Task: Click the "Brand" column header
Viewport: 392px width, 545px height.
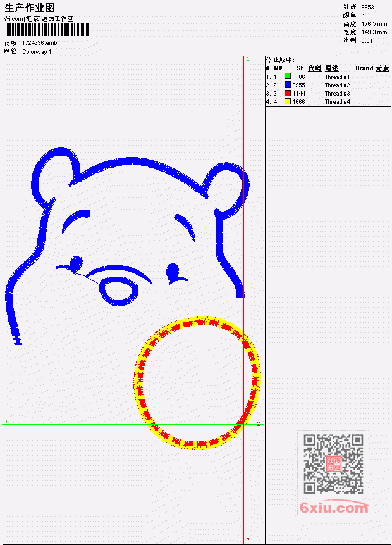Action: coord(364,68)
